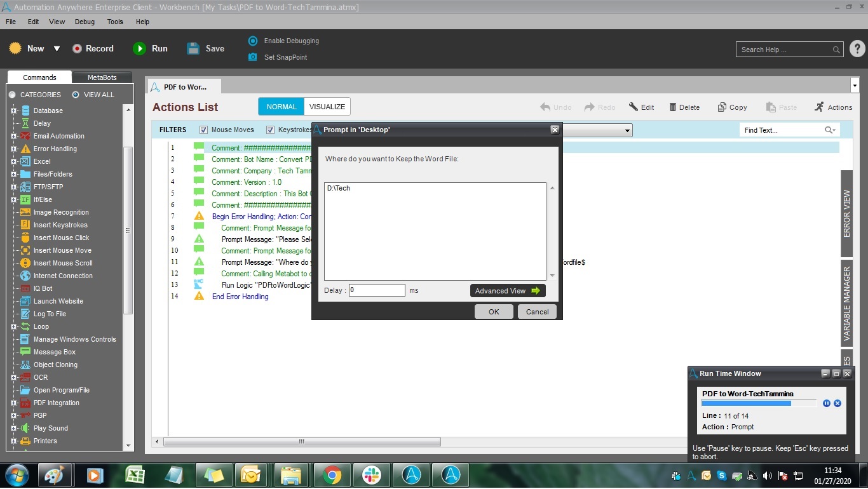Toggle Enable Debugging

tap(284, 41)
